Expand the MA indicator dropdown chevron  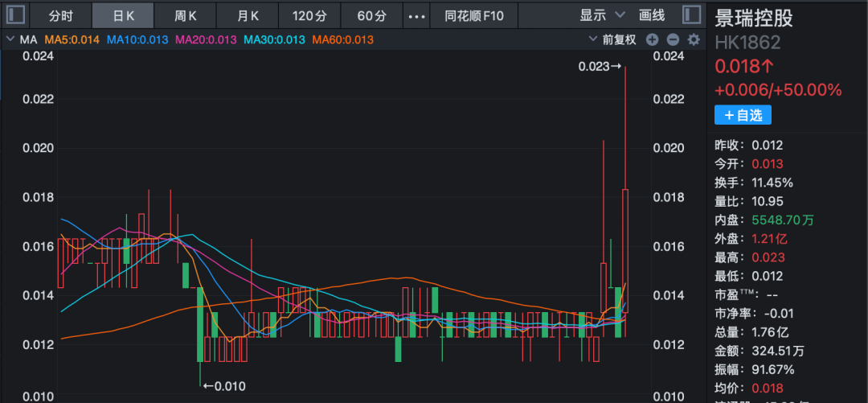tap(10, 39)
